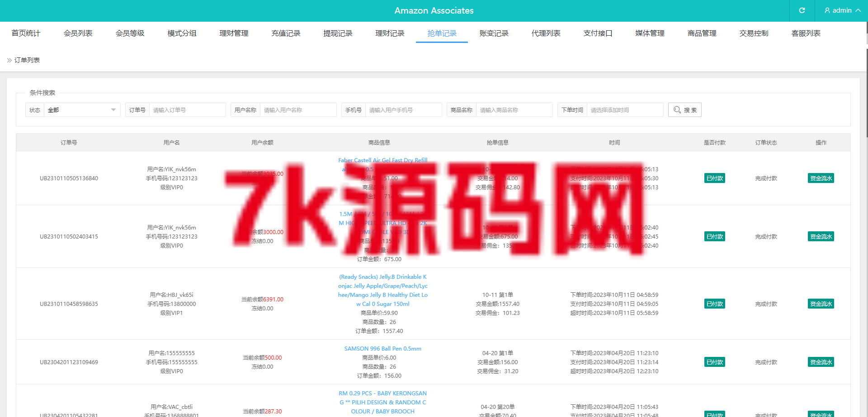Click 已付款 badge for order UB2310110502403415
868x417 pixels.
(714, 236)
